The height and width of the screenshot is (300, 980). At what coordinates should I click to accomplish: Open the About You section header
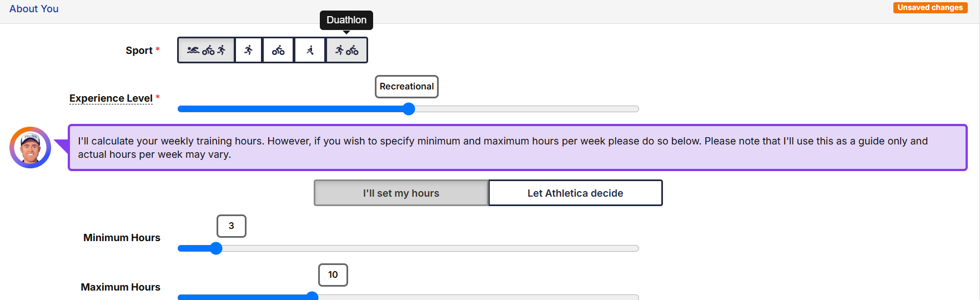pos(34,9)
